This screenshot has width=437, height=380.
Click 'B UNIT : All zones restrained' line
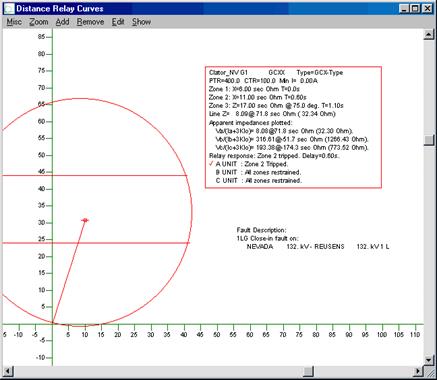pos(258,172)
